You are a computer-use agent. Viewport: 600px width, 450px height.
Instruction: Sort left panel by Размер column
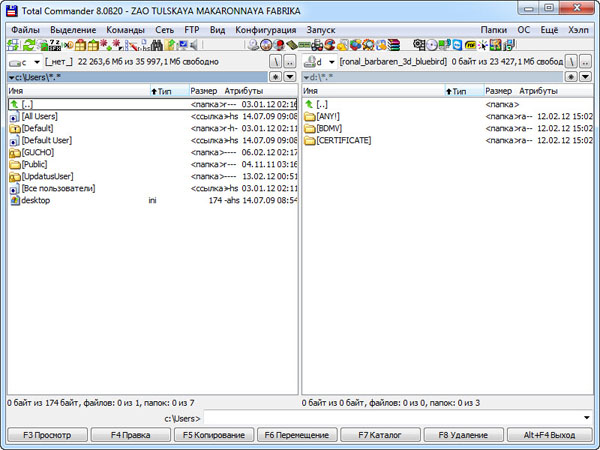(x=203, y=91)
